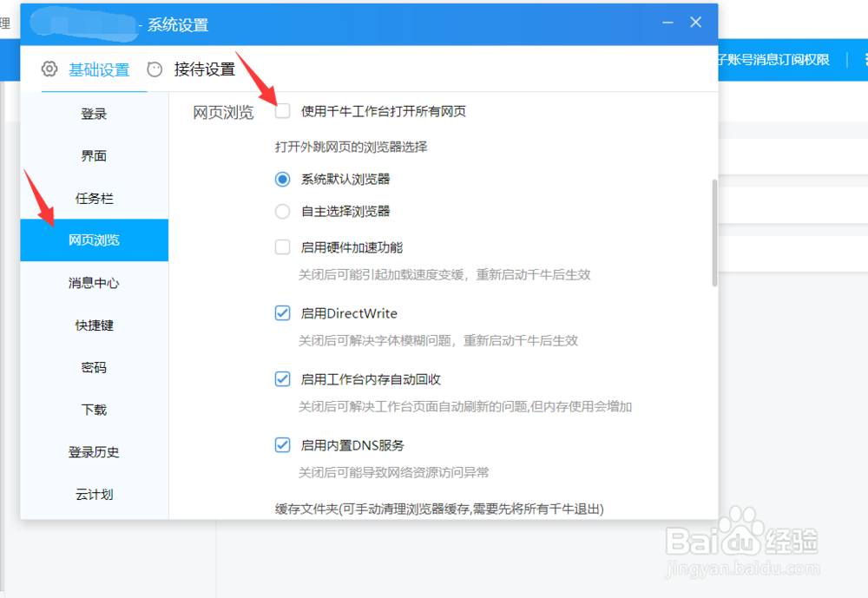Select 快捷键 in the sidebar

coord(94,325)
